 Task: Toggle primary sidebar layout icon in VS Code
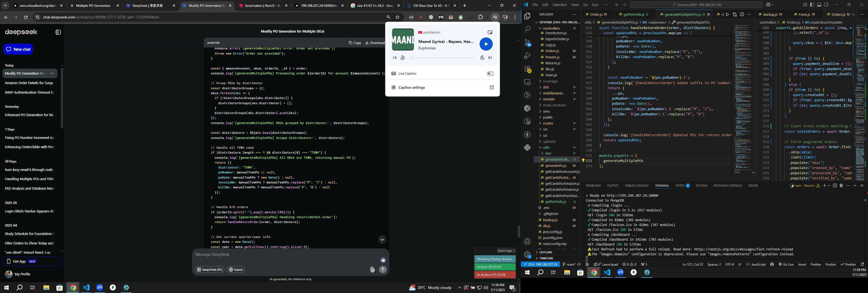tap(812, 5)
